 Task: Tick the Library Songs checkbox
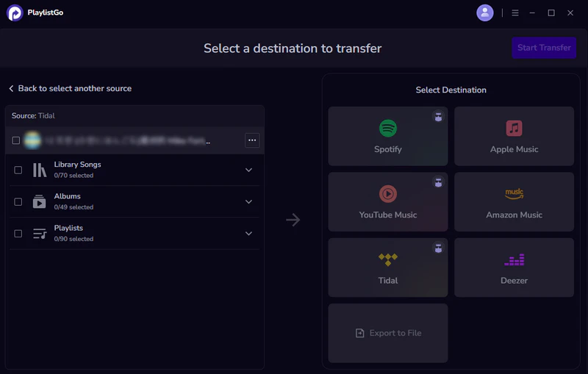tap(18, 170)
